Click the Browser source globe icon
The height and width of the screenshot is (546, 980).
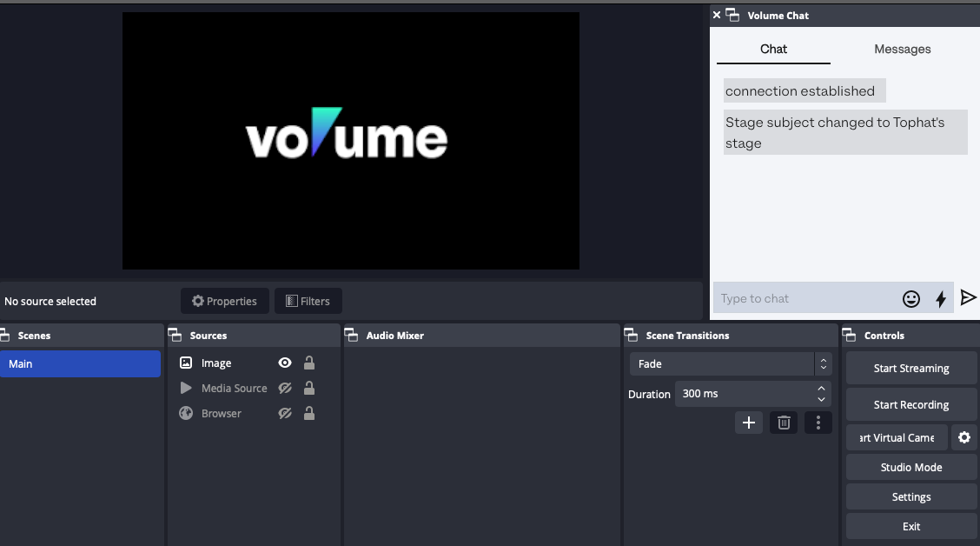pos(186,413)
